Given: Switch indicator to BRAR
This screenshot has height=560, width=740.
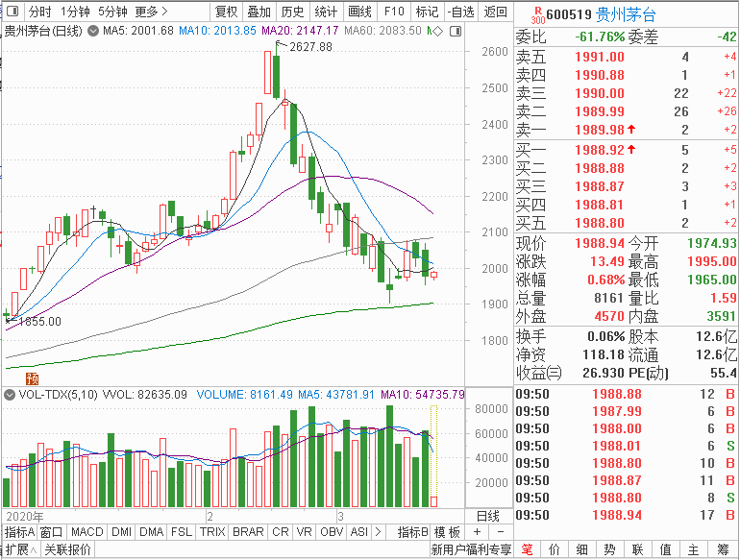Looking at the screenshot, I should tap(248, 532).
